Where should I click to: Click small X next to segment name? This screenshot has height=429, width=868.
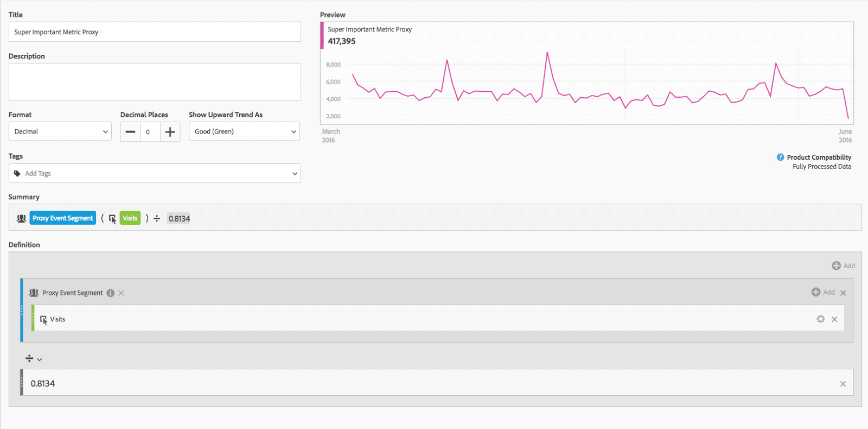(x=122, y=293)
